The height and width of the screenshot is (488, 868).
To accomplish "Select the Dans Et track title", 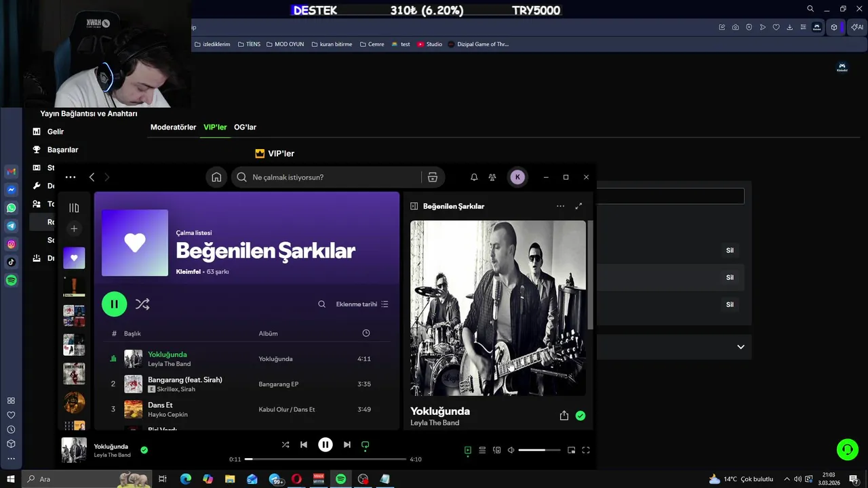I will [x=160, y=405].
